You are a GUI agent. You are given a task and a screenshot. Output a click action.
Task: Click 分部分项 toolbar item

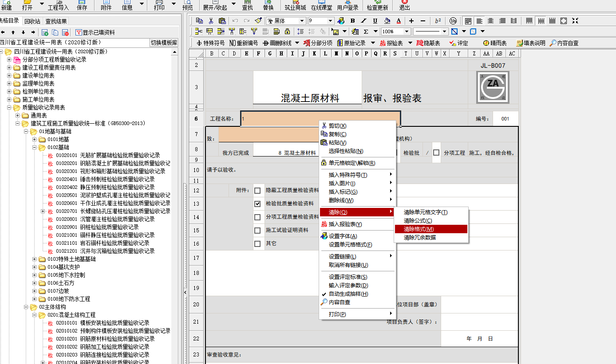coord(318,43)
